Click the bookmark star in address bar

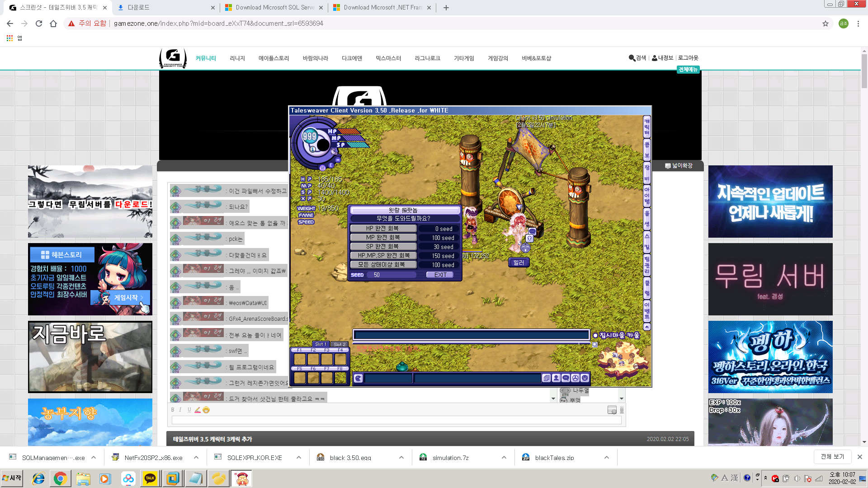[x=826, y=23]
